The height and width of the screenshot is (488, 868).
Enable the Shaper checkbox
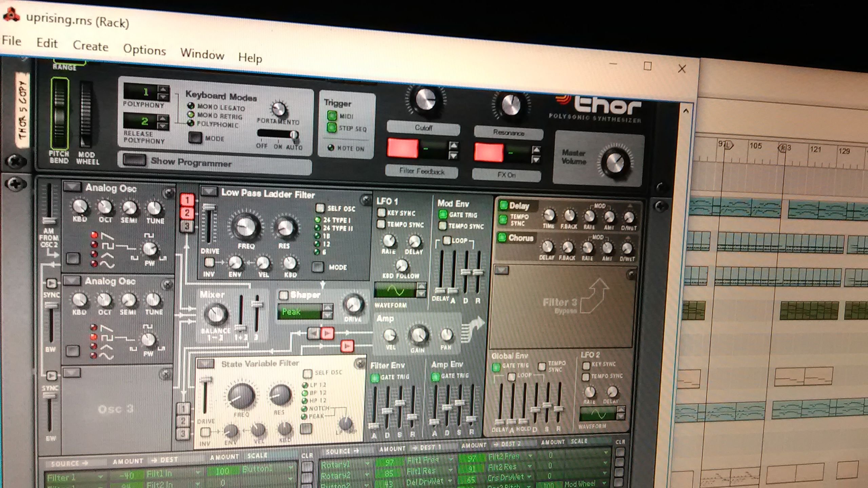(x=283, y=295)
